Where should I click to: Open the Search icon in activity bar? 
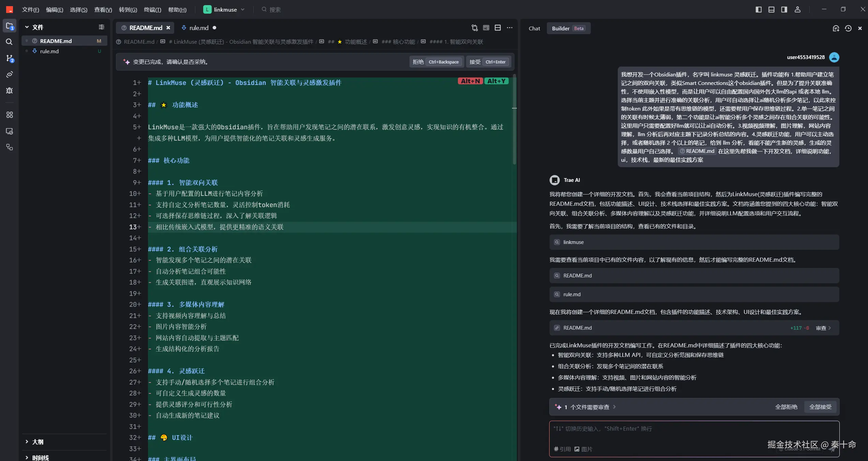(x=9, y=42)
